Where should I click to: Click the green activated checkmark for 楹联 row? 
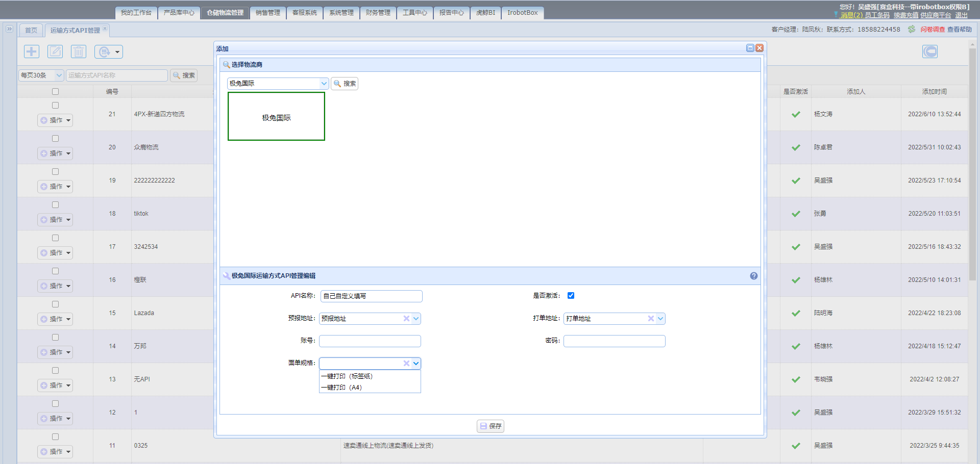click(x=796, y=280)
